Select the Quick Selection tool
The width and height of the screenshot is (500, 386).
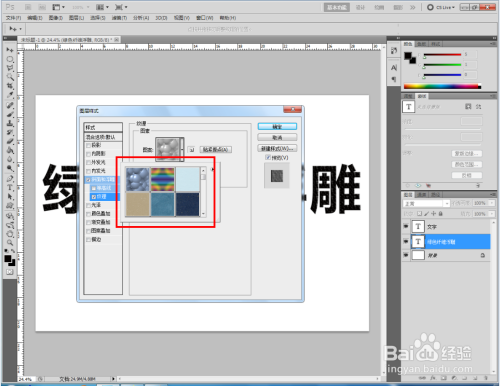coord(10,77)
